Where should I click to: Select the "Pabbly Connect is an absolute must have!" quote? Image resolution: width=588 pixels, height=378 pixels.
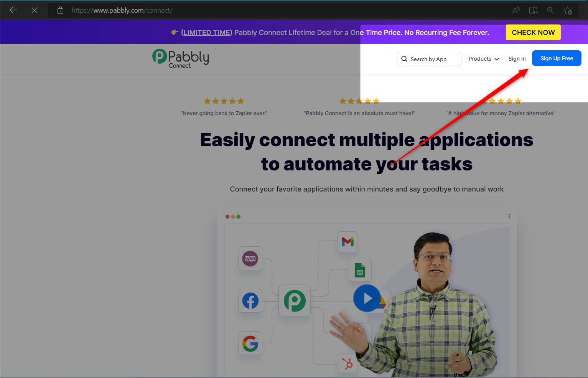coord(359,113)
